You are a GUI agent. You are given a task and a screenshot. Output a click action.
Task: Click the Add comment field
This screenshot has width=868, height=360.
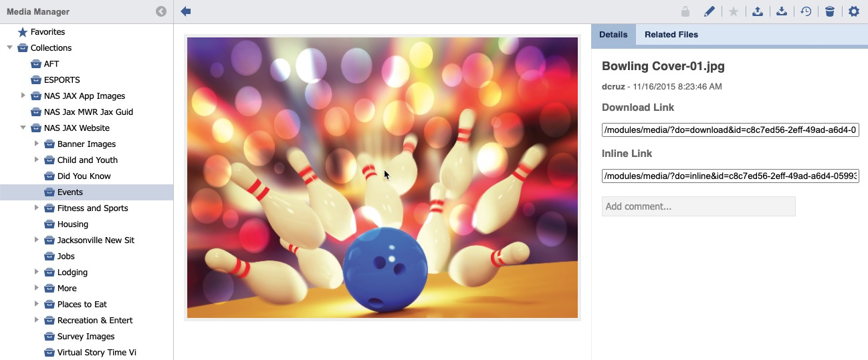coord(698,206)
